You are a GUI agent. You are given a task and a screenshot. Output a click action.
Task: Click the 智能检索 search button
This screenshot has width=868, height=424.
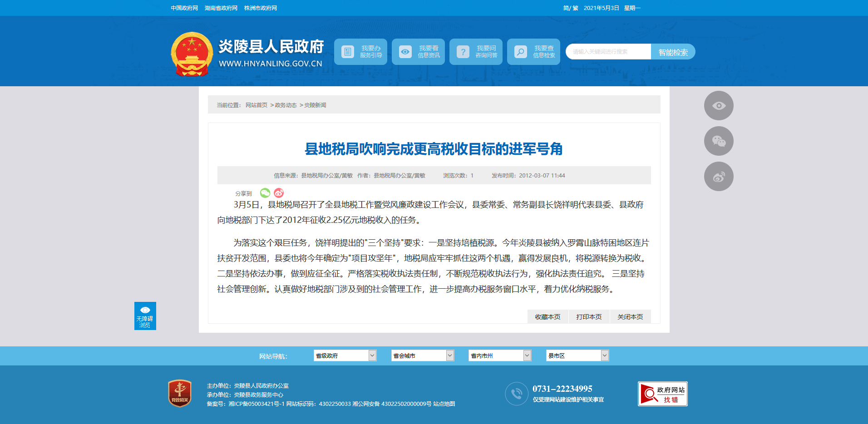click(673, 52)
